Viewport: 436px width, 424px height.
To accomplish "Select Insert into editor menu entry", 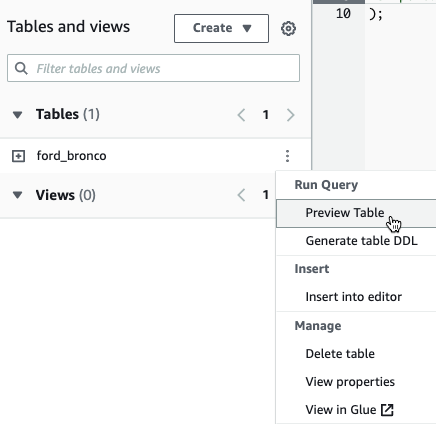I will tap(356, 297).
